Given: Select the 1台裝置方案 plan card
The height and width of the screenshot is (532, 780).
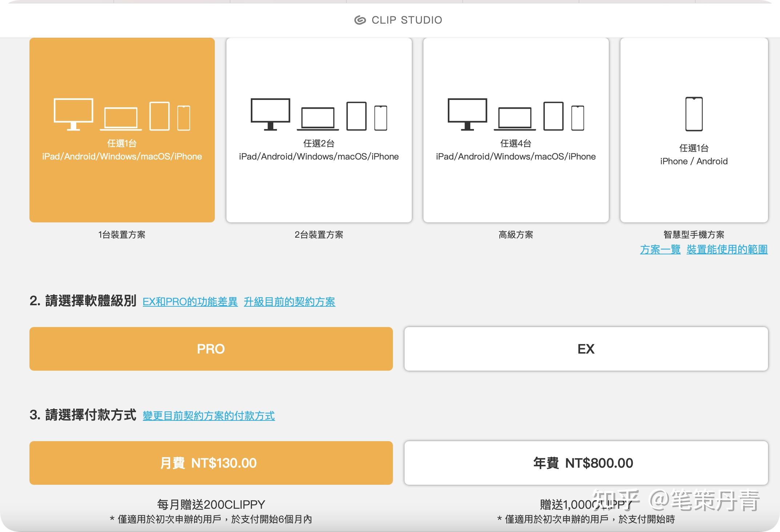Looking at the screenshot, I should coord(122,130).
